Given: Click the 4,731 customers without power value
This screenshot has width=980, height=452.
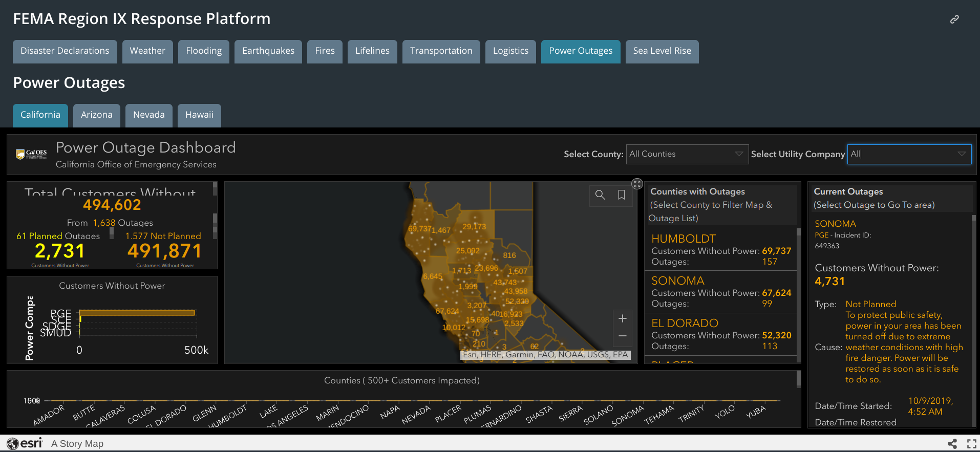Looking at the screenshot, I should (829, 282).
